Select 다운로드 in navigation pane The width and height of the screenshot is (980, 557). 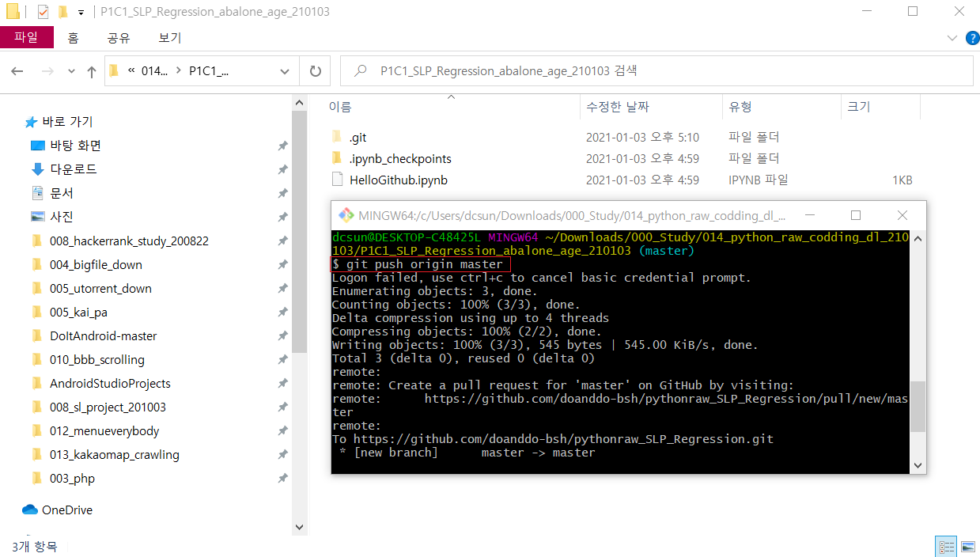[x=74, y=169]
